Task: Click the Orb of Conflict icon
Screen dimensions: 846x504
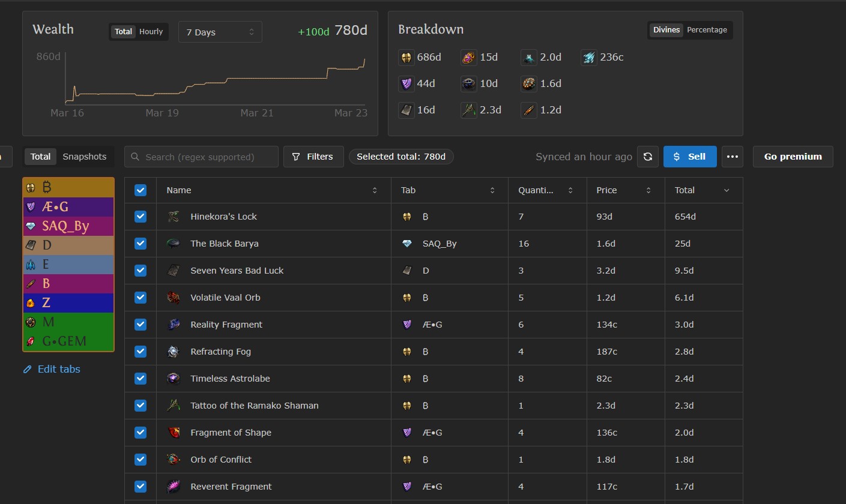Action: (x=174, y=460)
